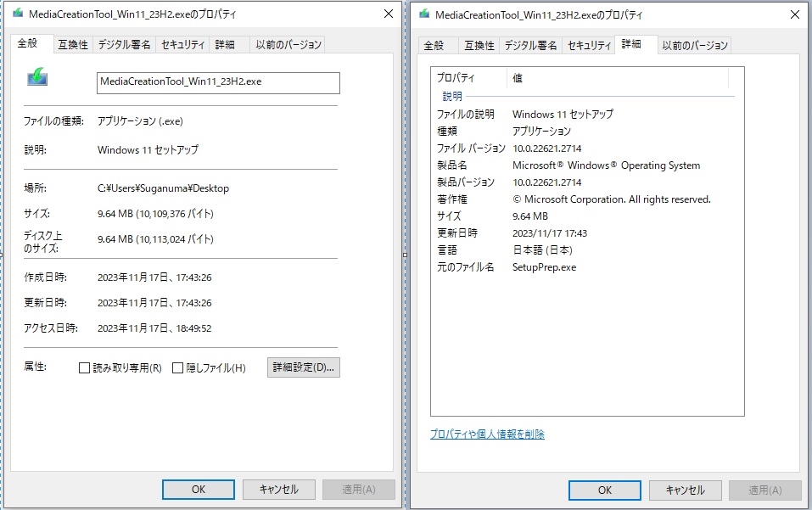Click title bar icon of right properties window

point(424,14)
